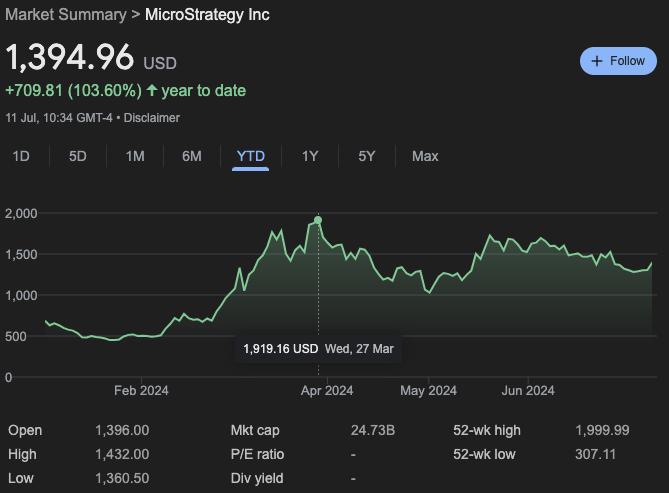
Task: Open the Disclaimer link
Action: (153, 118)
